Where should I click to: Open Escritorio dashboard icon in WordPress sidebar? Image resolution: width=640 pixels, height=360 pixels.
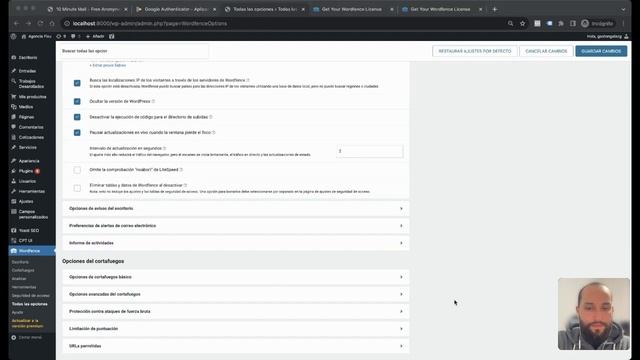point(13,58)
